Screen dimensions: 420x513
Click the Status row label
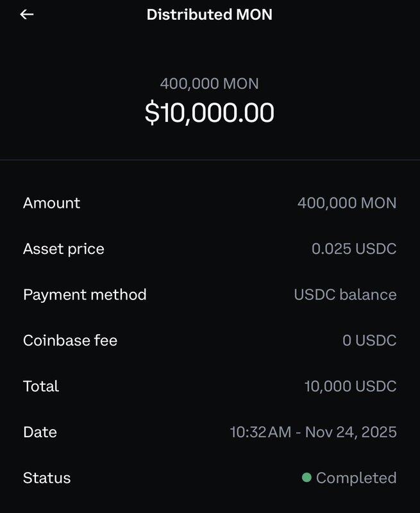47,478
